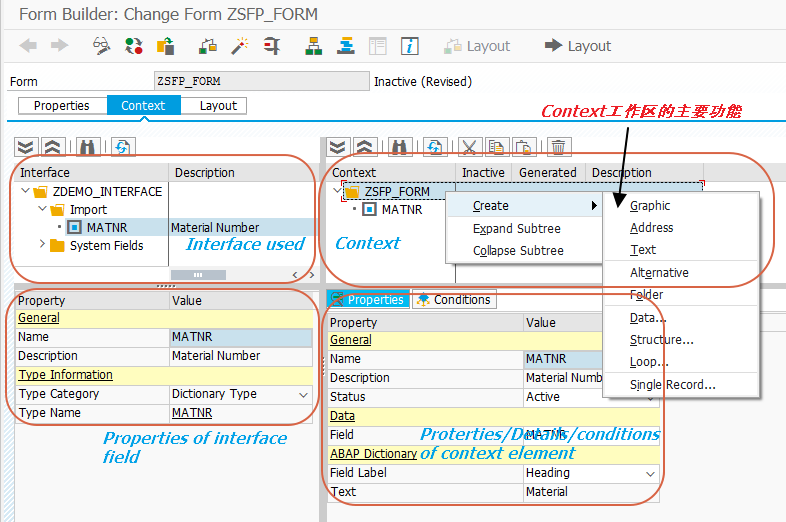Choose Graphic from the Create submenu
This screenshot has height=522, width=786.
pos(650,206)
